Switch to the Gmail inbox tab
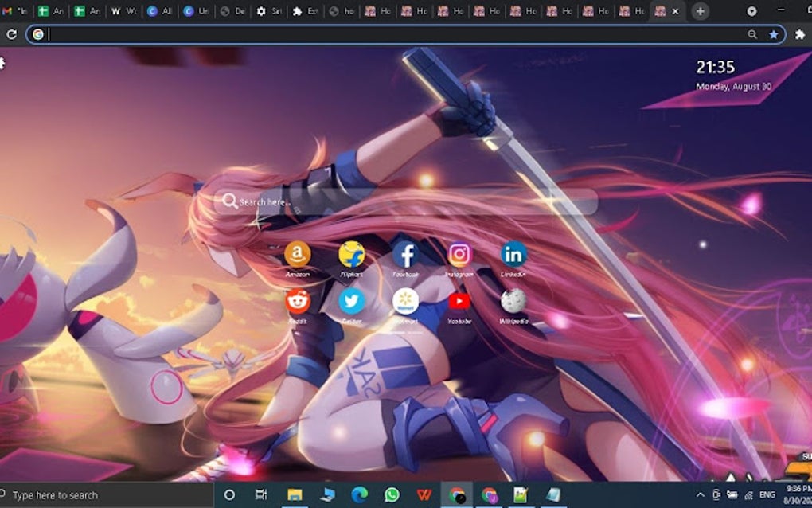 point(14,11)
